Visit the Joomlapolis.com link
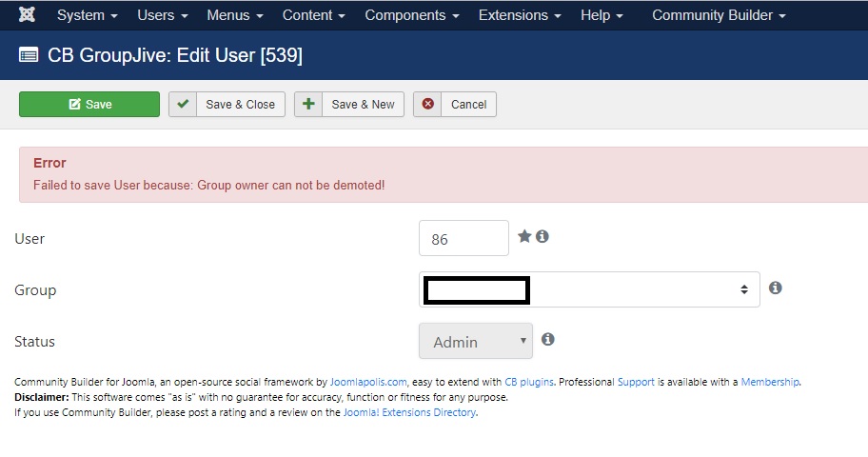 click(x=368, y=382)
